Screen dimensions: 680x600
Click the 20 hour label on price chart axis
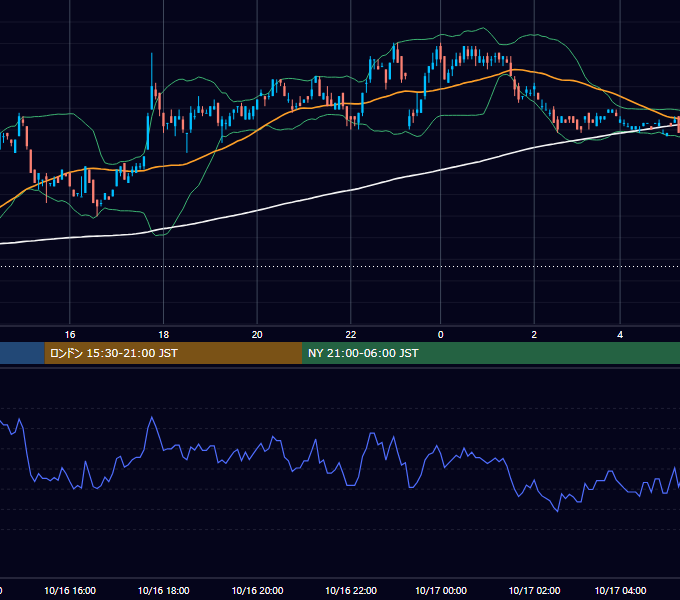[x=257, y=335]
